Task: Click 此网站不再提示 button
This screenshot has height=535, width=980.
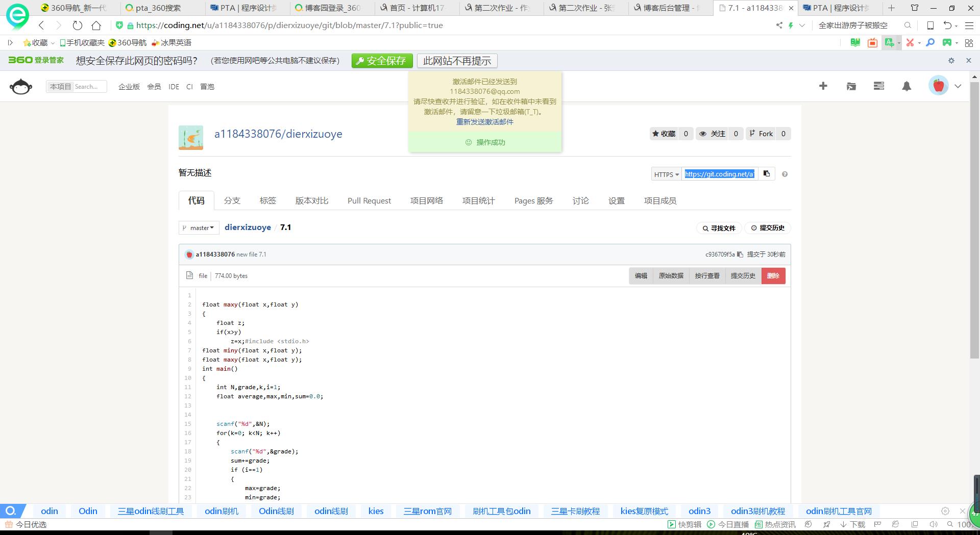Action: click(457, 61)
